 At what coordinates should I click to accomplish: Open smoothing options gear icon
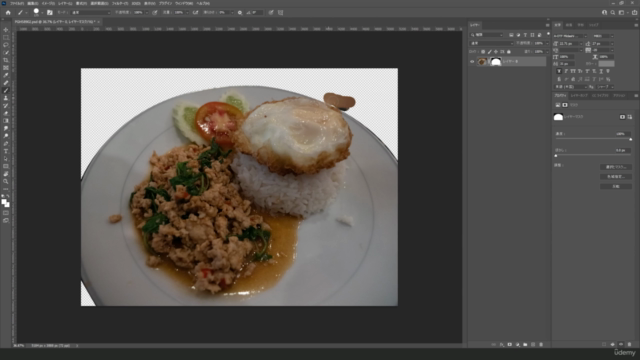click(x=240, y=13)
